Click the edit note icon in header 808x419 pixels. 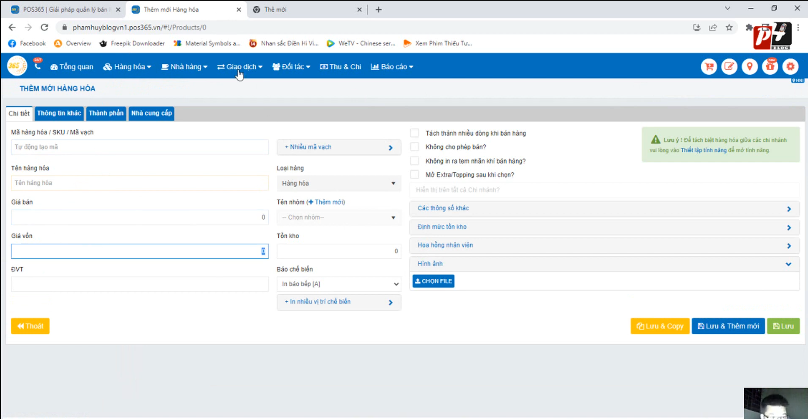click(729, 66)
